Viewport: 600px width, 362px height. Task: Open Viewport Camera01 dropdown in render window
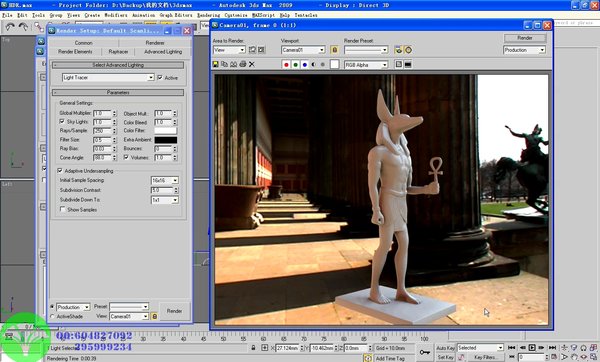pos(303,50)
